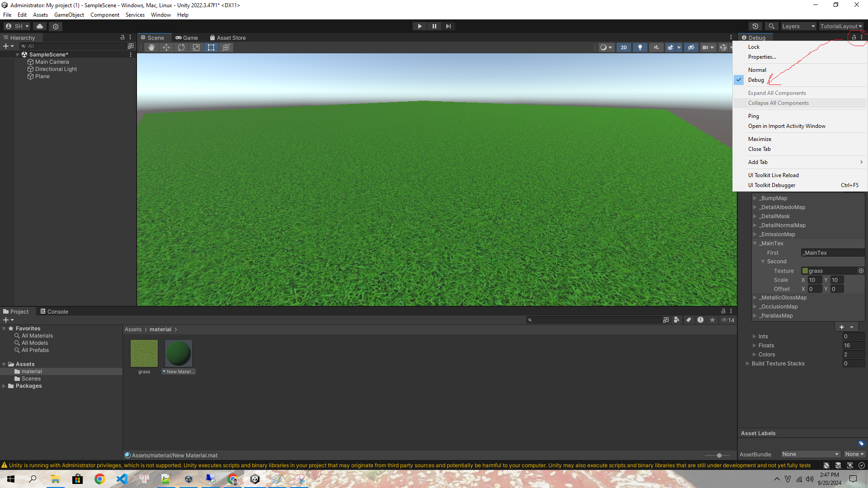868x488 pixels.
Task: Open the Layers dropdown
Action: point(798,26)
